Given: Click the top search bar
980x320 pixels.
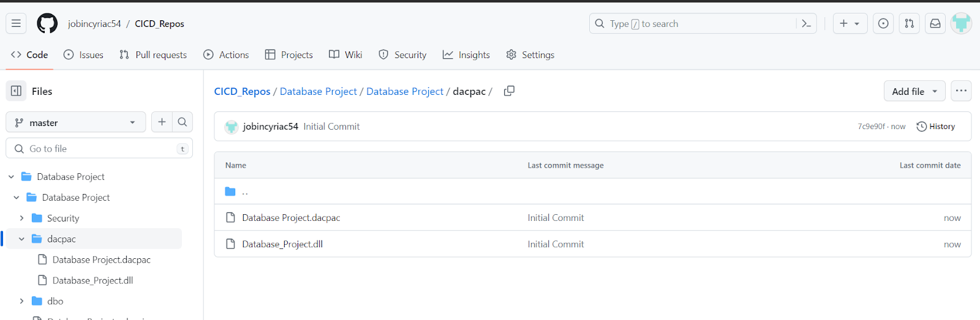Looking at the screenshot, I should (703, 23).
